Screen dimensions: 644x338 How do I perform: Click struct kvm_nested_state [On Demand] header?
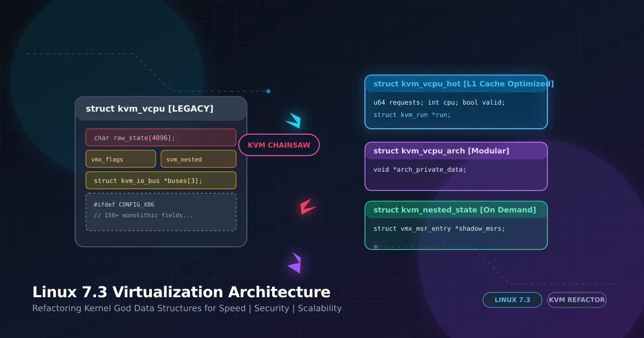coord(456,210)
